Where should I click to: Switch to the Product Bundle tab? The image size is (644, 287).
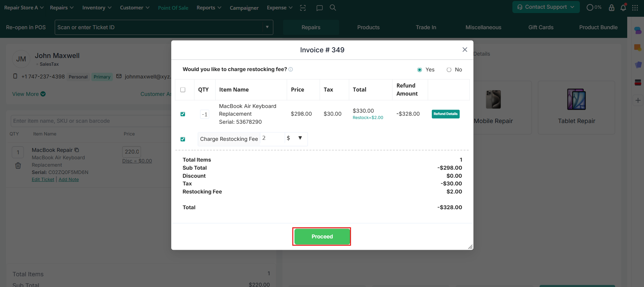coord(598,27)
